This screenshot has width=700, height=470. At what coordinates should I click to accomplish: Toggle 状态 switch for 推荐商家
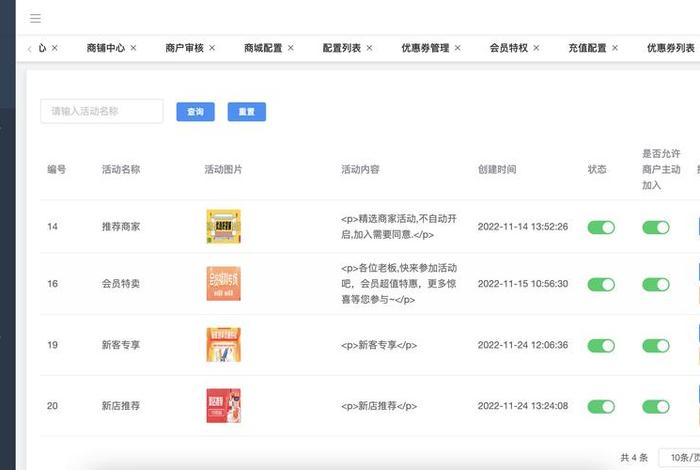(x=601, y=227)
